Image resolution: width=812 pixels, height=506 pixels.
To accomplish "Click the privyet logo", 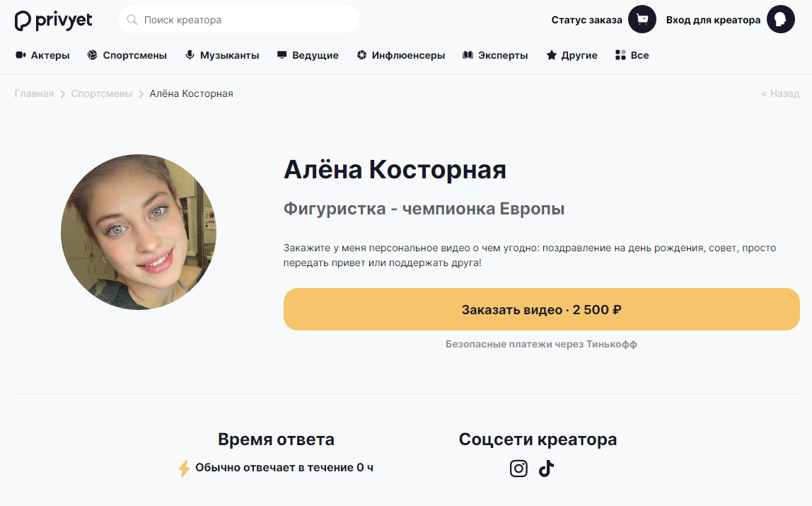I will tap(53, 21).
